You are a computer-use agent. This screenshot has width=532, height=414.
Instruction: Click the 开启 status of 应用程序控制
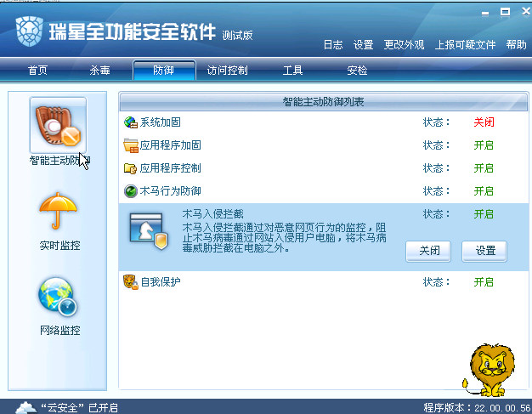[484, 168]
